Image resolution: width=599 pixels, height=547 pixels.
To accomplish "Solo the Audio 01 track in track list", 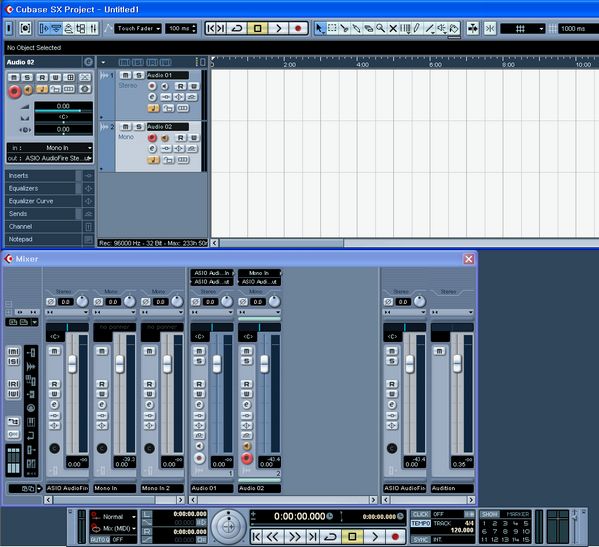I will [x=139, y=75].
